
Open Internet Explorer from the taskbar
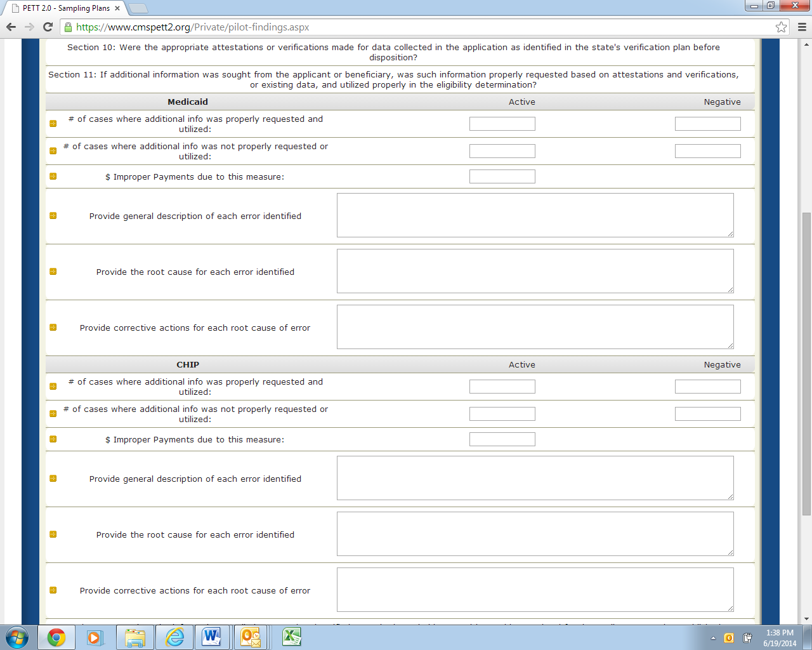tap(174, 637)
